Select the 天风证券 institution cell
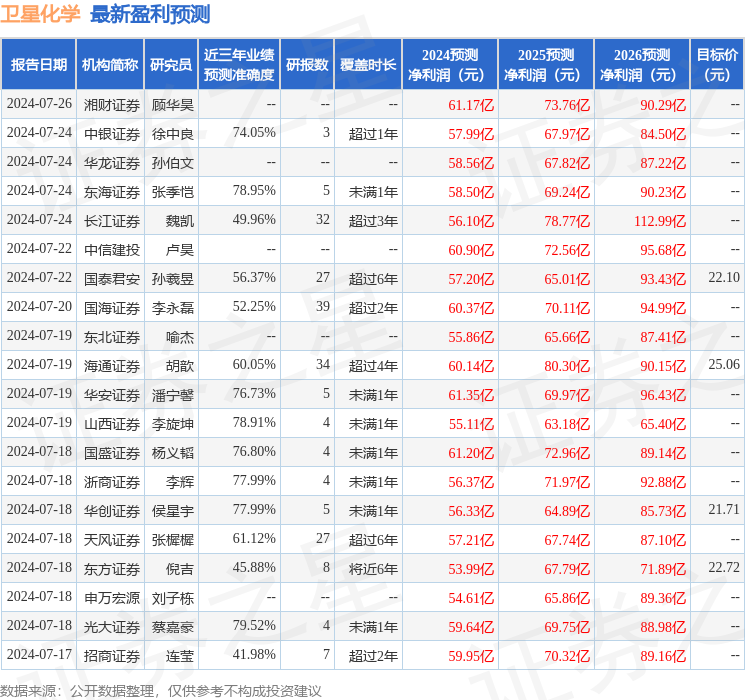The width and height of the screenshot is (745, 700). tap(112, 539)
